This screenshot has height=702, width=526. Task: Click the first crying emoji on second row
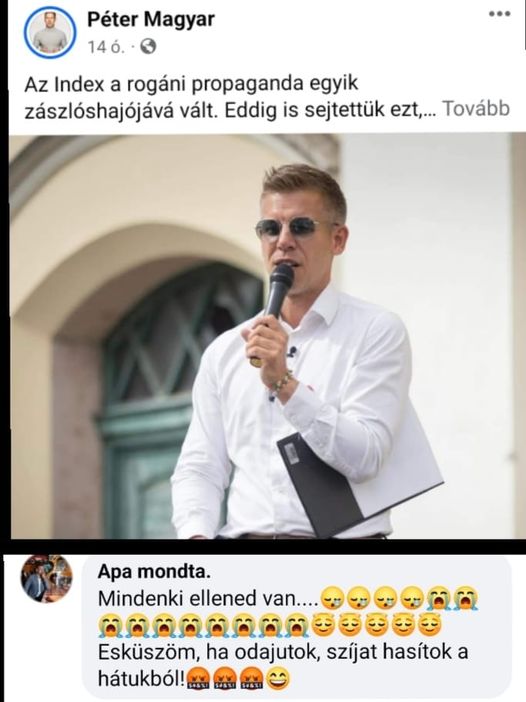[x=110, y=626]
